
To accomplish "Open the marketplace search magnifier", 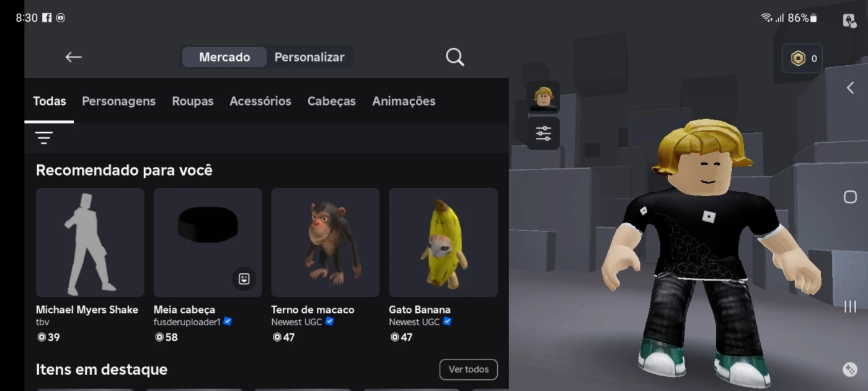I will click(454, 57).
